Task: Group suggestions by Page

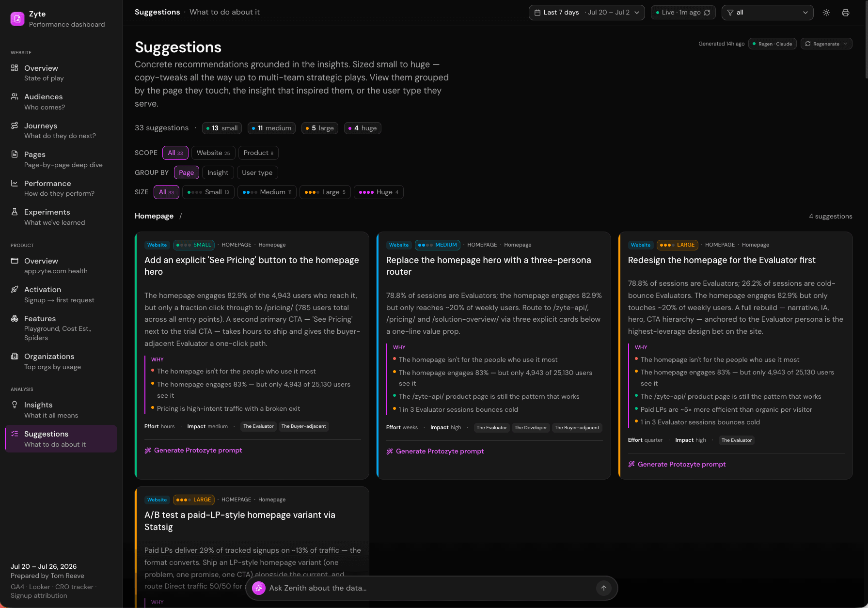Action: pyautogui.click(x=186, y=173)
